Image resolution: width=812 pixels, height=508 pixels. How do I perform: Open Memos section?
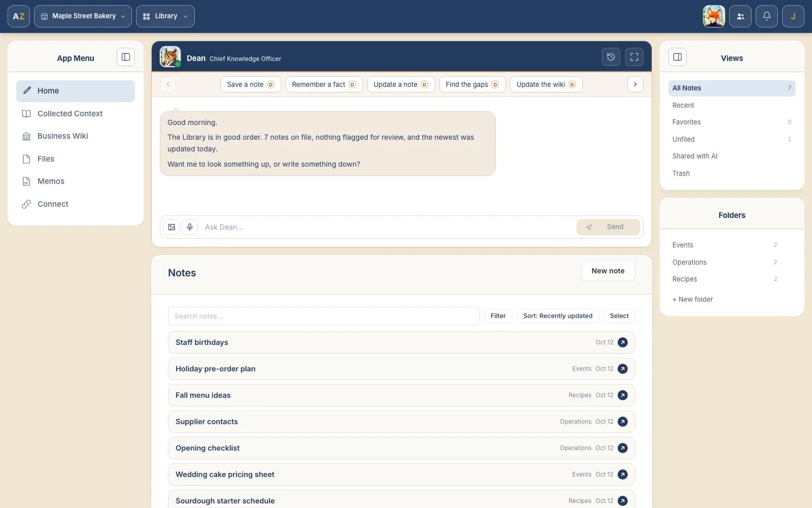point(76,181)
